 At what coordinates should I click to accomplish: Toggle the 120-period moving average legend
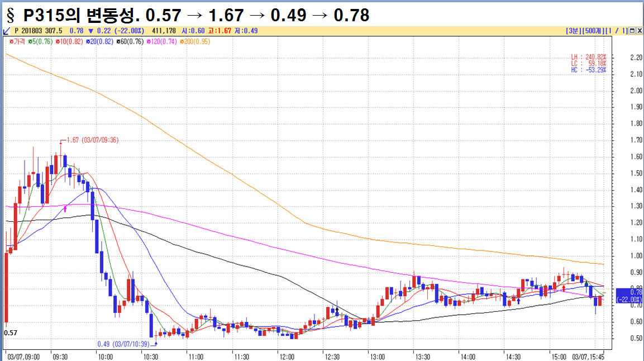[149, 41]
